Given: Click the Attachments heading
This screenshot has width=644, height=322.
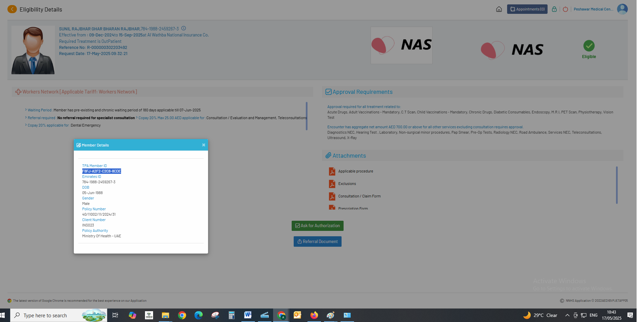Looking at the screenshot, I should [349, 156].
